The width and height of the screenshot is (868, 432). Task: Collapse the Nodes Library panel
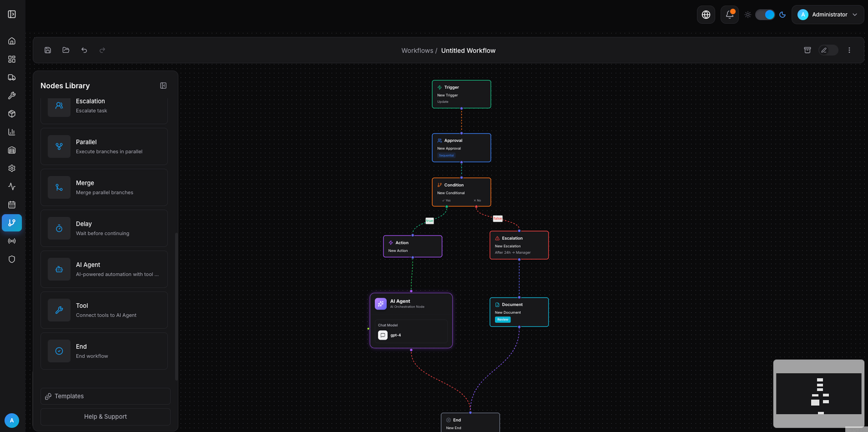pyautogui.click(x=163, y=86)
